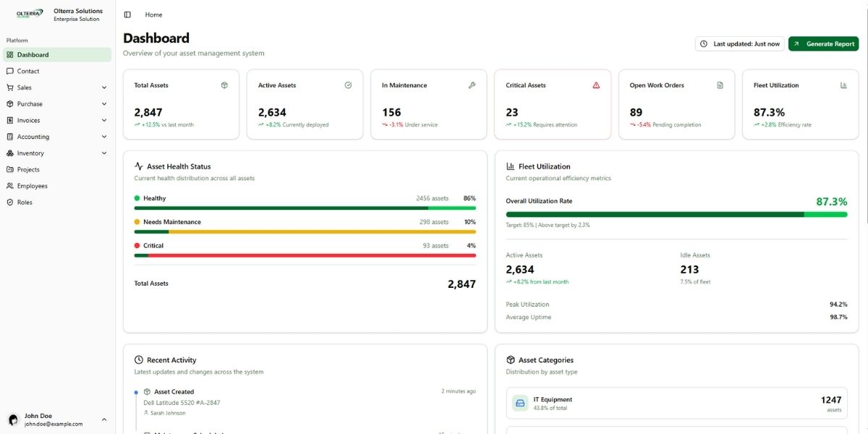The width and height of the screenshot is (868, 434).
Task: Expand the Inventory submenu chevron
Action: point(104,153)
